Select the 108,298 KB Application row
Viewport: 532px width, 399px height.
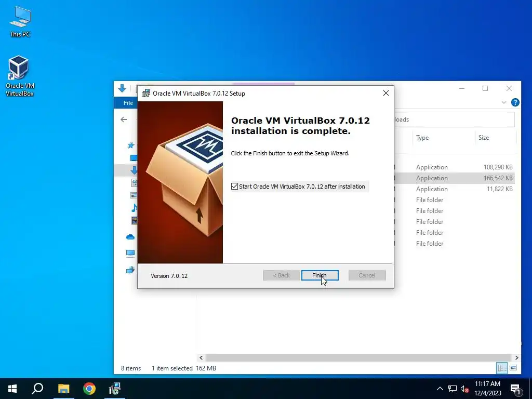[454, 167]
